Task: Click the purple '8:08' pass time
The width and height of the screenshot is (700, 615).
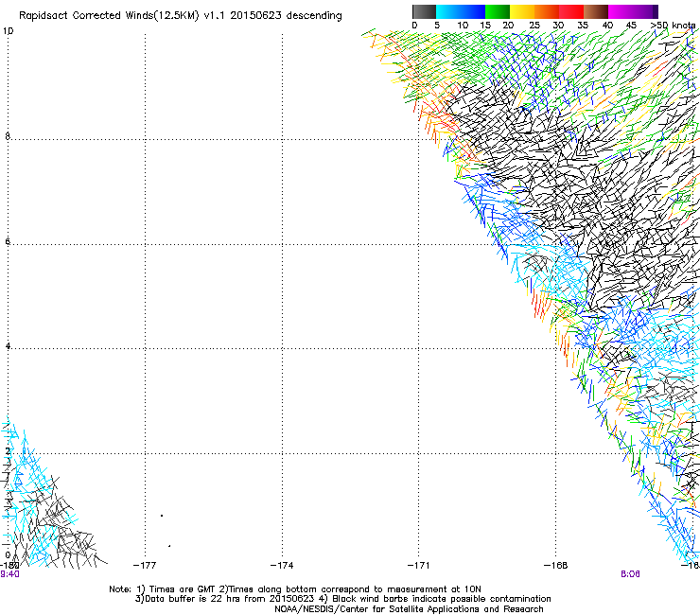Action: (x=630, y=574)
